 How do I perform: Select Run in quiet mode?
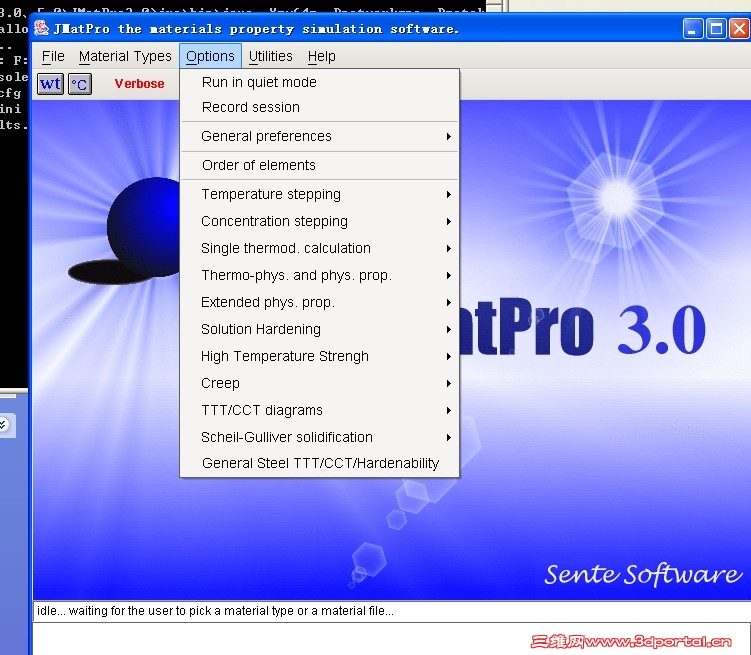[x=319, y=82]
